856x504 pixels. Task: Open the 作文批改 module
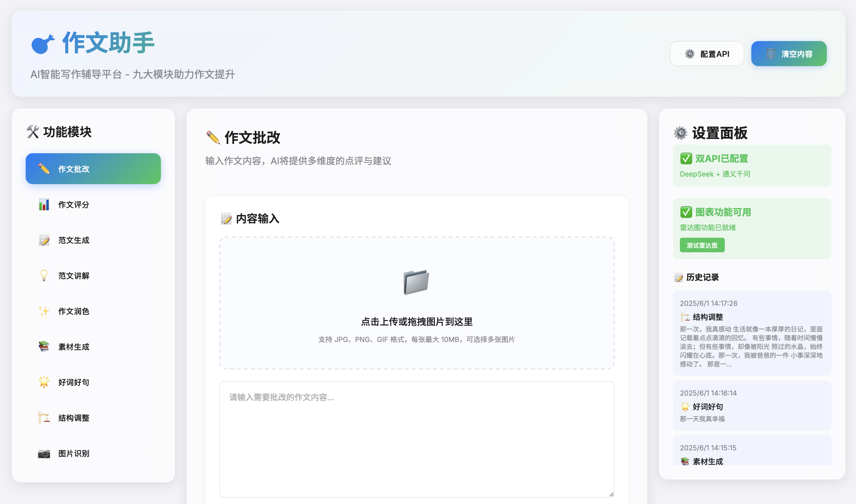[x=93, y=169]
